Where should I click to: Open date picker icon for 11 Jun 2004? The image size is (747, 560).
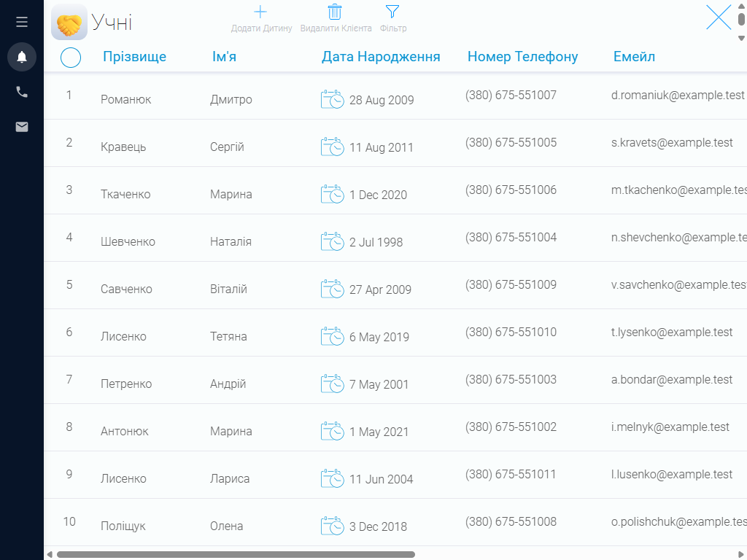click(x=333, y=478)
